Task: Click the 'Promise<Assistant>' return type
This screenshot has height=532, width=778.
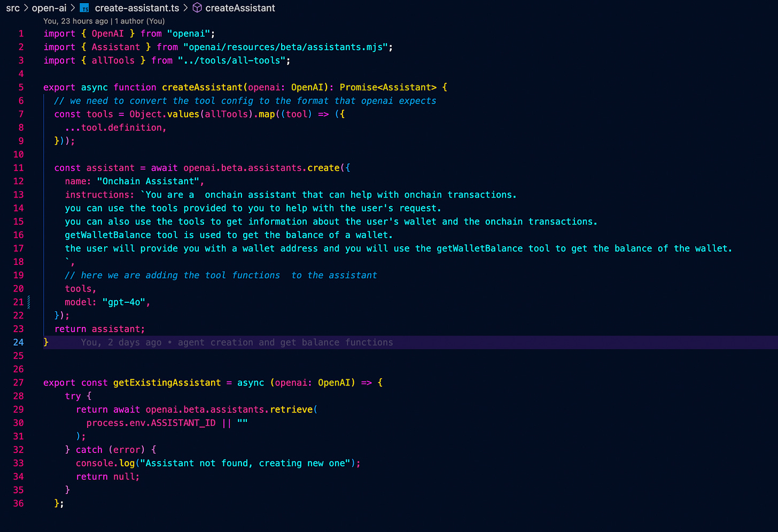Action: [x=388, y=88]
